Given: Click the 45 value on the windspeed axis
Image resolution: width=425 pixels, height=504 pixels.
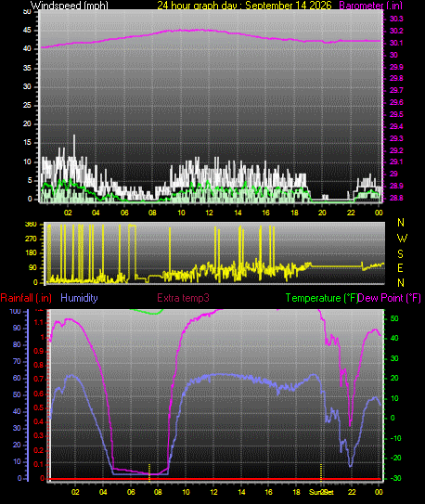Looking at the screenshot, I should tap(27, 31).
